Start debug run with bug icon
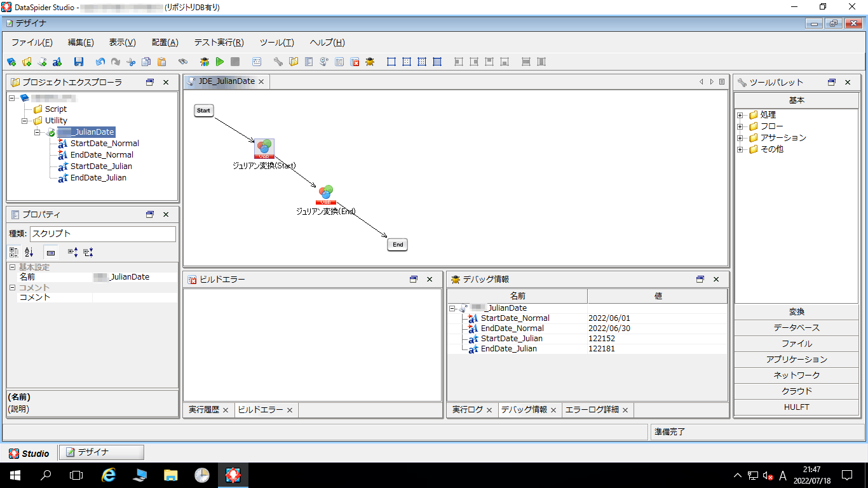The width and height of the screenshot is (868, 488). pos(205,62)
